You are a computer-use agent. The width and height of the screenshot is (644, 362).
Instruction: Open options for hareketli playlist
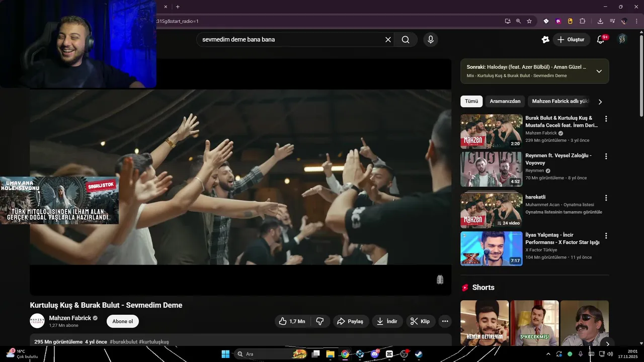[606, 198]
